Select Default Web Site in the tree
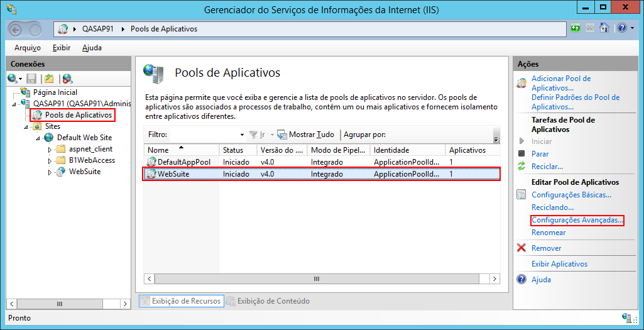The width and height of the screenshot is (644, 330). 85,137
